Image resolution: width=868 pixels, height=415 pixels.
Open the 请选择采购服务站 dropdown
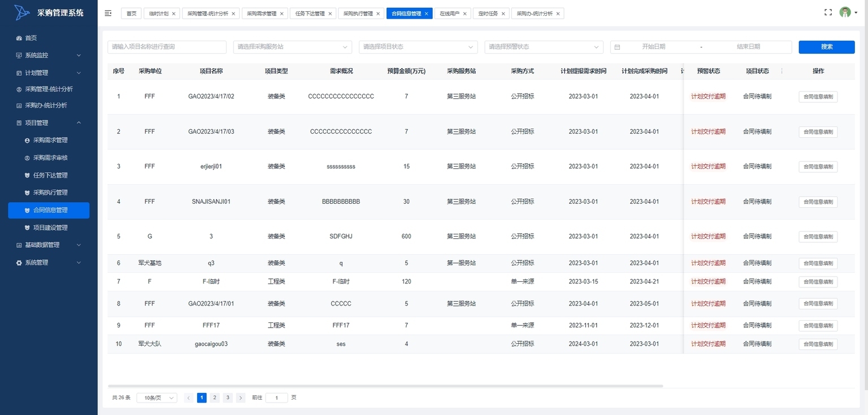(292, 47)
